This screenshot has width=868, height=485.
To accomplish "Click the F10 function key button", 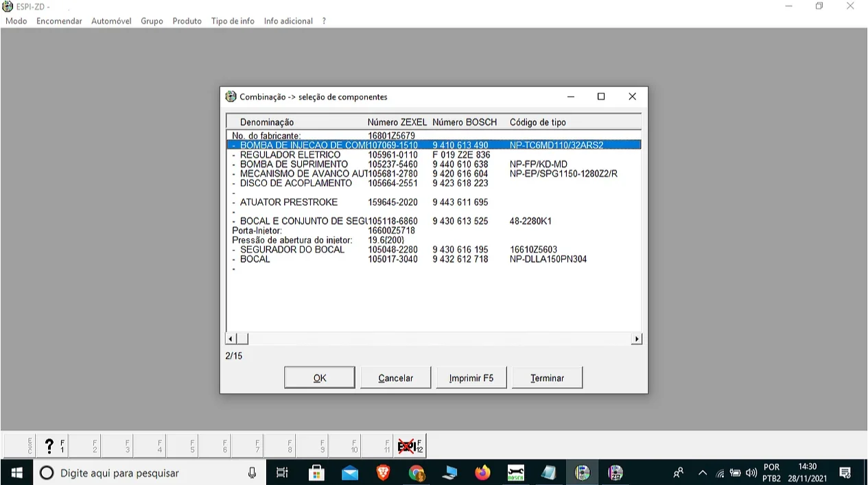I will coord(347,446).
